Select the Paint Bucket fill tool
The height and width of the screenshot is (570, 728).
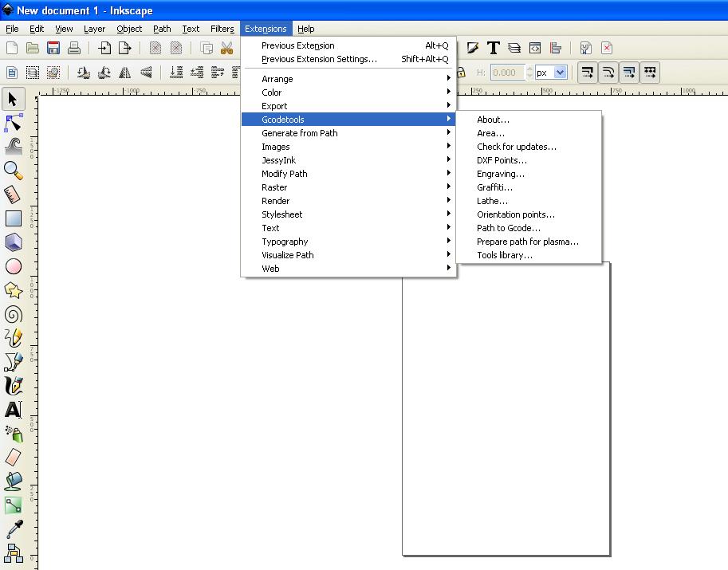click(x=13, y=482)
